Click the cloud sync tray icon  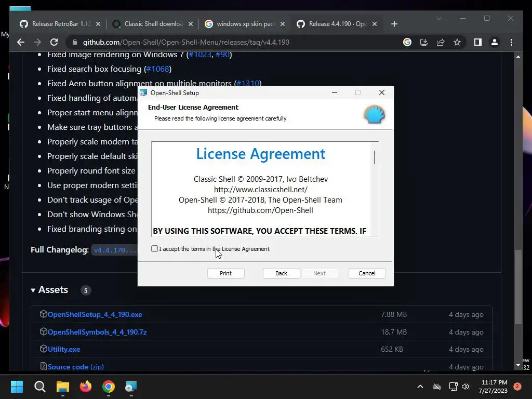coord(437,387)
